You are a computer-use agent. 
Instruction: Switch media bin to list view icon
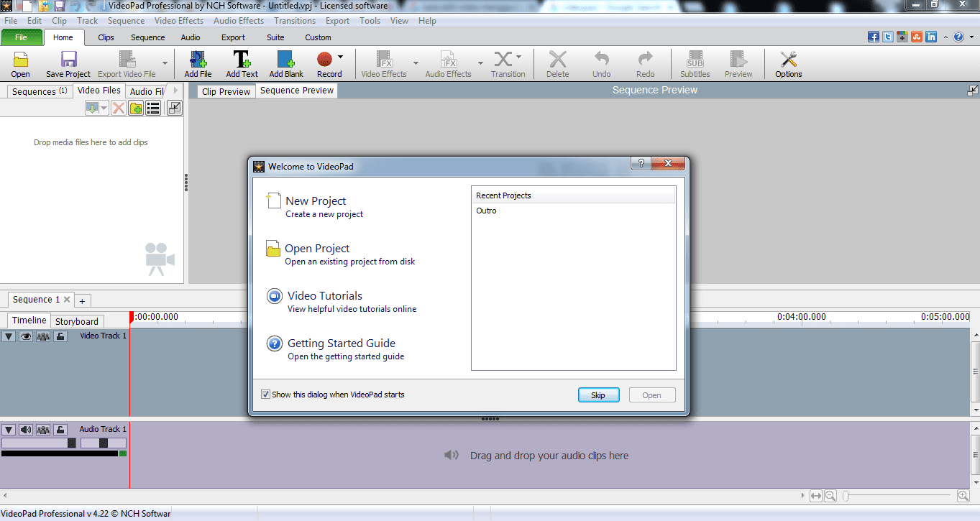point(153,109)
